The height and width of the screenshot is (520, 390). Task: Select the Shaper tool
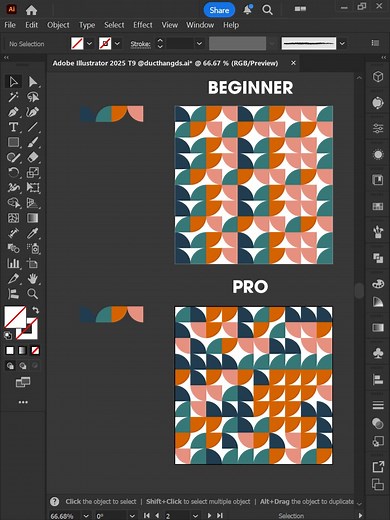(x=13, y=157)
